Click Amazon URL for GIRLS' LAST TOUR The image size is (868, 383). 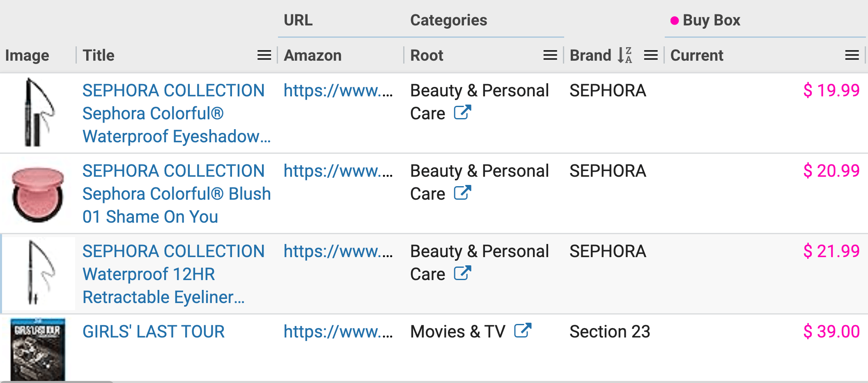[338, 332]
